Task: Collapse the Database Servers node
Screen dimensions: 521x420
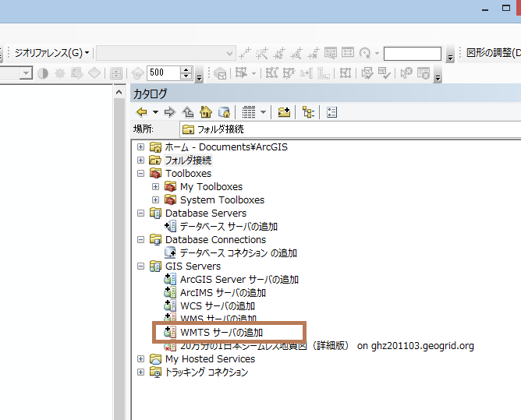Action: pyautogui.click(x=141, y=214)
